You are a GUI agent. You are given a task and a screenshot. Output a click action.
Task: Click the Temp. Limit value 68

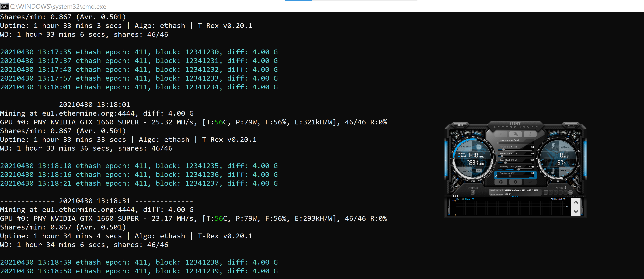533,153
